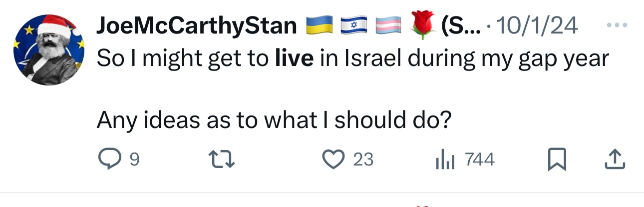
Task: Click the reply count 9
Action: pyautogui.click(x=134, y=160)
